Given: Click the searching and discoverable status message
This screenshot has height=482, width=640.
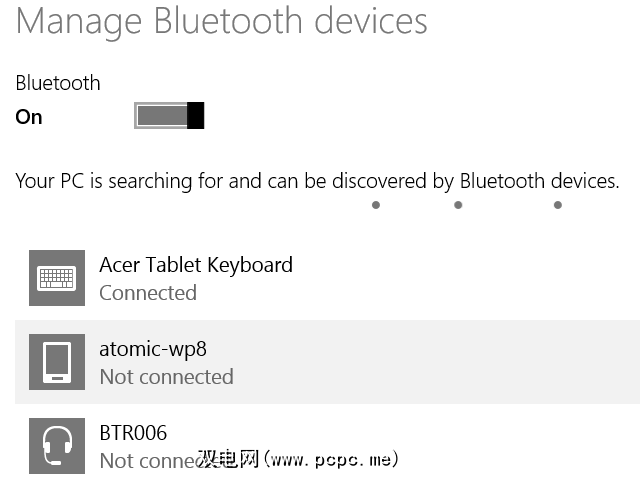Looking at the screenshot, I should [317, 181].
